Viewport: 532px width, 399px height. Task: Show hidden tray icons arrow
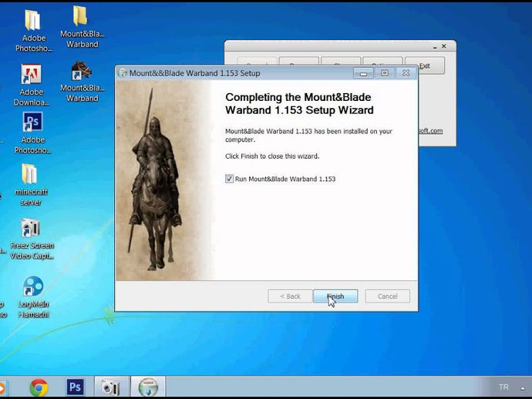(x=523, y=388)
